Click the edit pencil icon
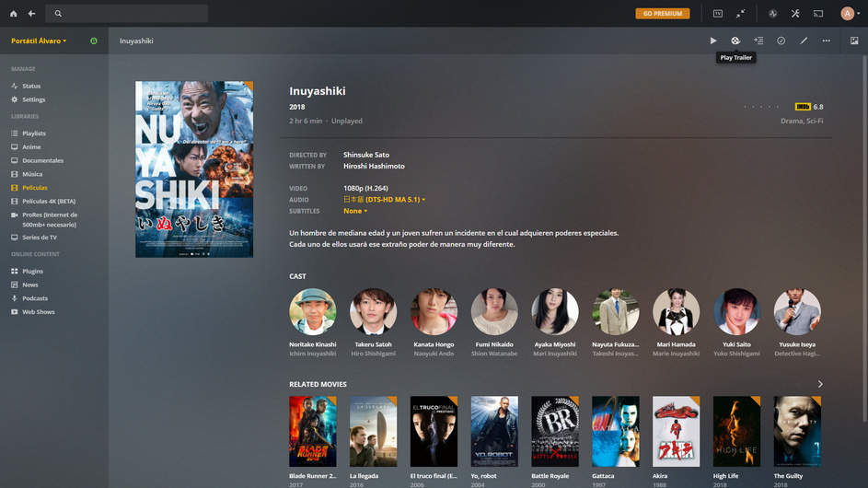 tap(804, 41)
